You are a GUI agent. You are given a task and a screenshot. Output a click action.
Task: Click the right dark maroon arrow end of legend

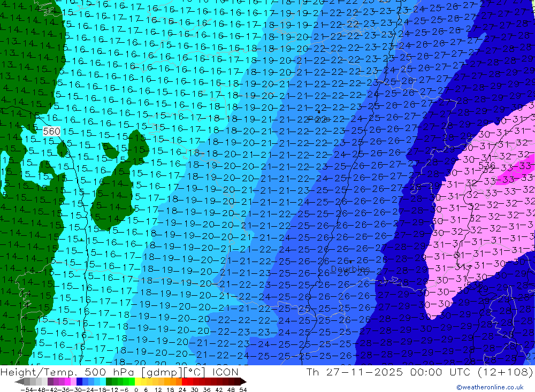point(243,381)
